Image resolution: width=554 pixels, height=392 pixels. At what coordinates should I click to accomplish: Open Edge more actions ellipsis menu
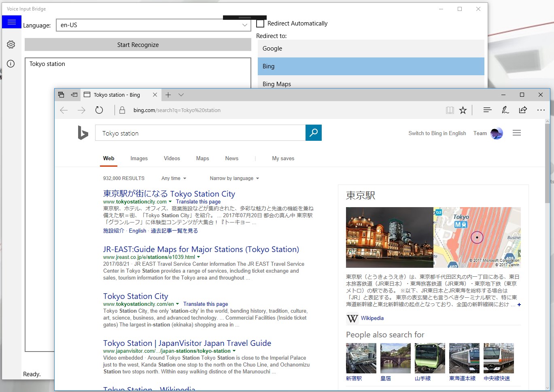[x=541, y=110]
